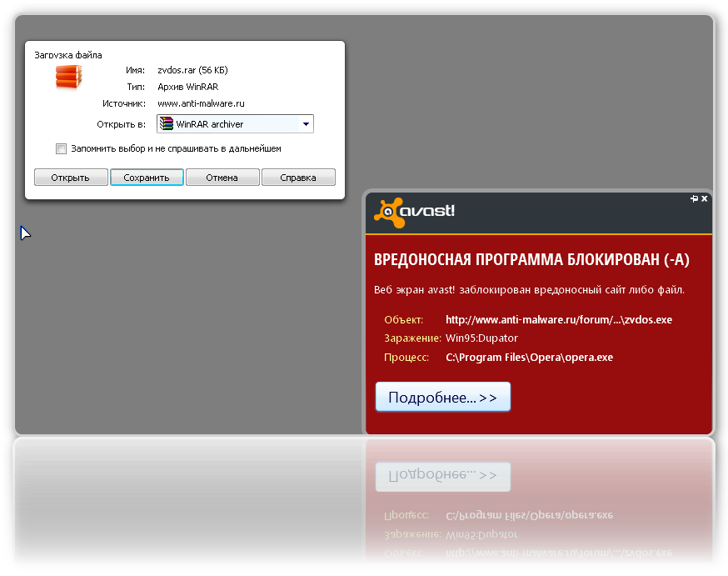This screenshot has width=728, height=576.
Task: Select the file name zvdos.rar (56 КБ)
Action: 192,70
